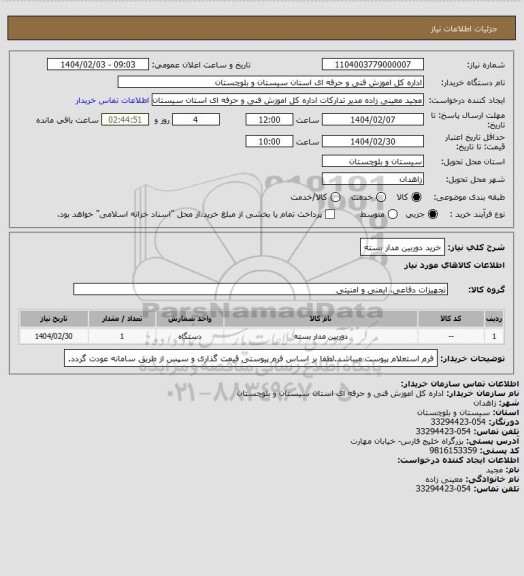524x576 pixels.
Task: Click the نام کالا column header
Action: tap(320, 318)
